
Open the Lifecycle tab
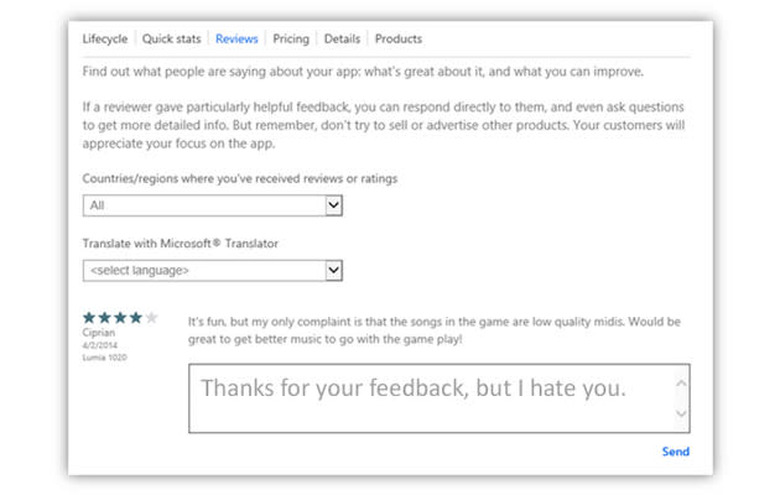click(x=105, y=39)
